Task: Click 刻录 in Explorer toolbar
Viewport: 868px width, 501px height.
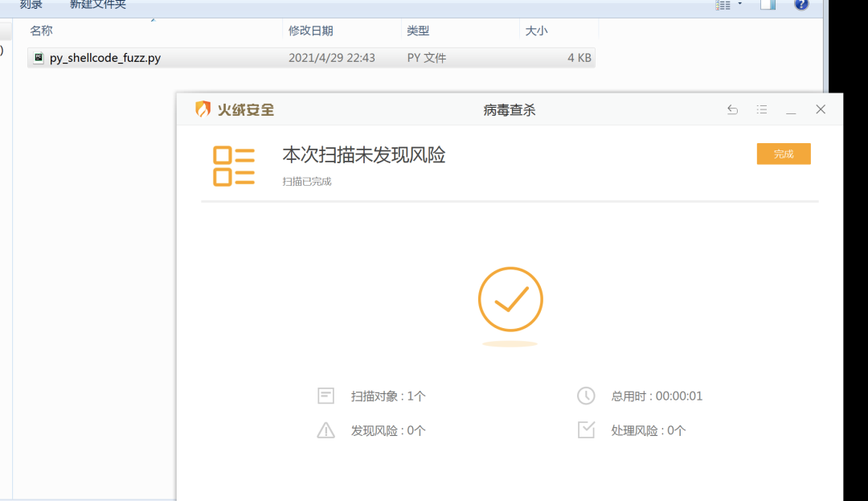Action: (x=31, y=5)
